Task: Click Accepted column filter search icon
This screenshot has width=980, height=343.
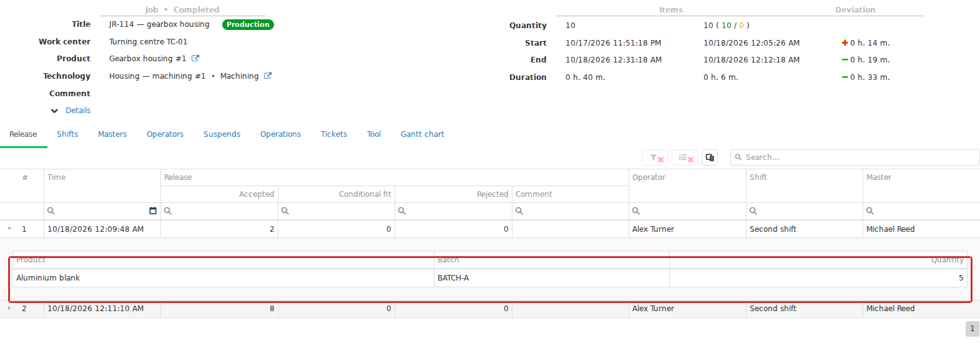Action: [168, 211]
